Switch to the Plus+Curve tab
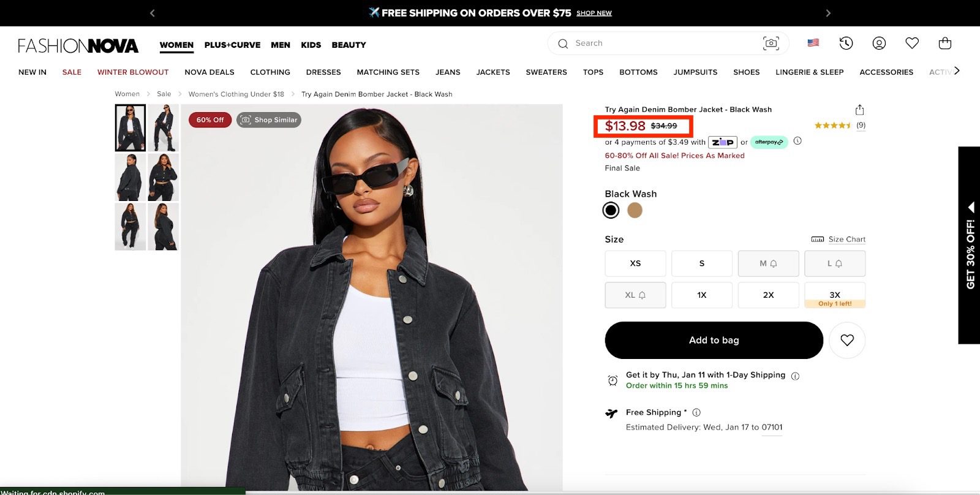 [232, 45]
